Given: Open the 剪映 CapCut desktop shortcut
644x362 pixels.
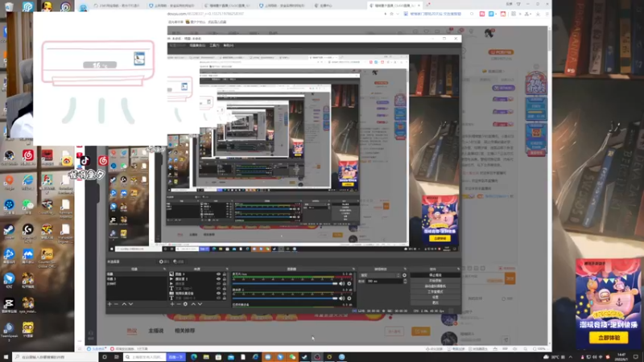Looking at the screenshot, I should click(9, 306).
